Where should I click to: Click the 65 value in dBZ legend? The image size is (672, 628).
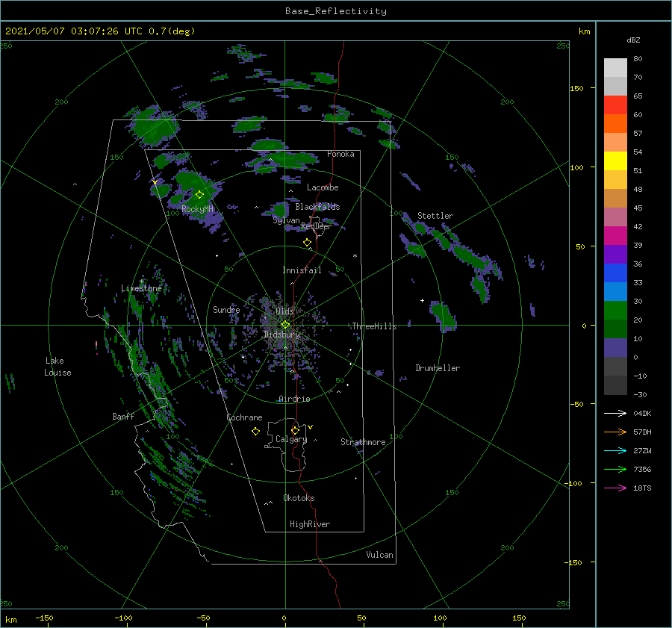point(638,96)
